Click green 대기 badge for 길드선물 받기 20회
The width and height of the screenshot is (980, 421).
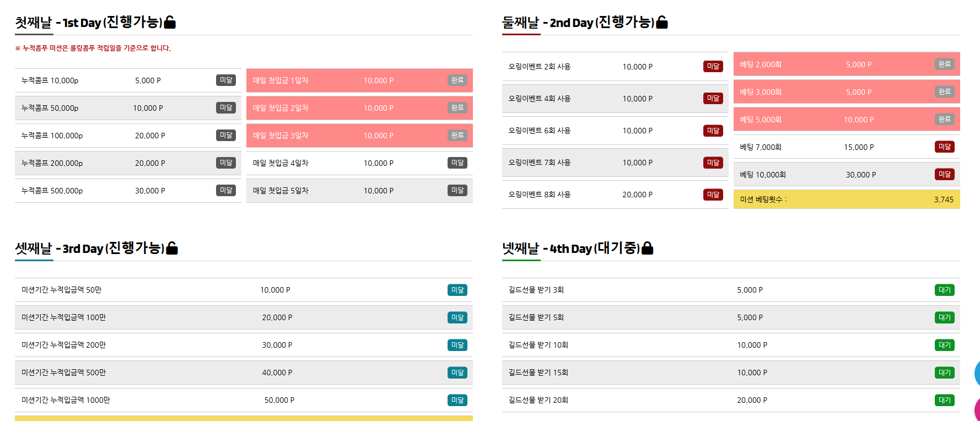(x=944, y=401)
